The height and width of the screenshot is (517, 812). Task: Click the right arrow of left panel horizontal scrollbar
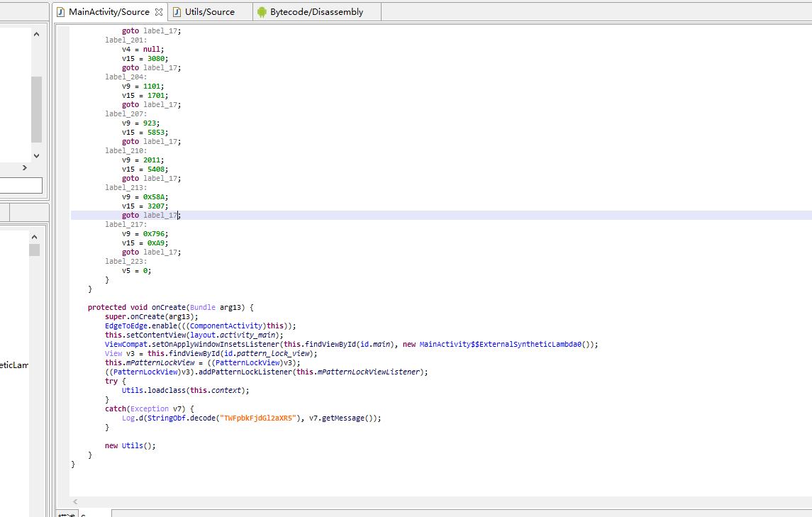point(24,168)
